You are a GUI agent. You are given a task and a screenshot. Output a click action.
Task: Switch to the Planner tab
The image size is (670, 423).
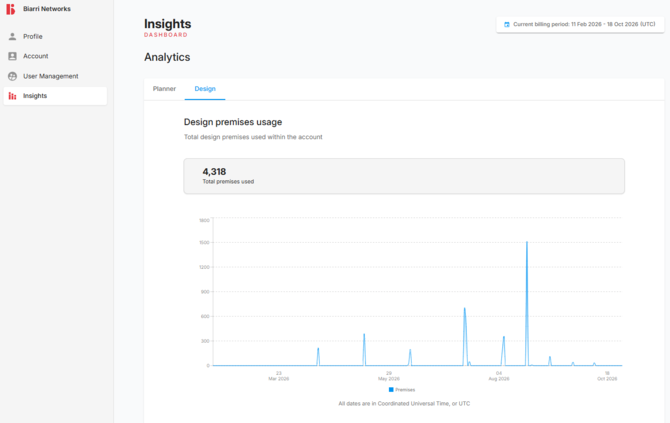pos(164,89)
